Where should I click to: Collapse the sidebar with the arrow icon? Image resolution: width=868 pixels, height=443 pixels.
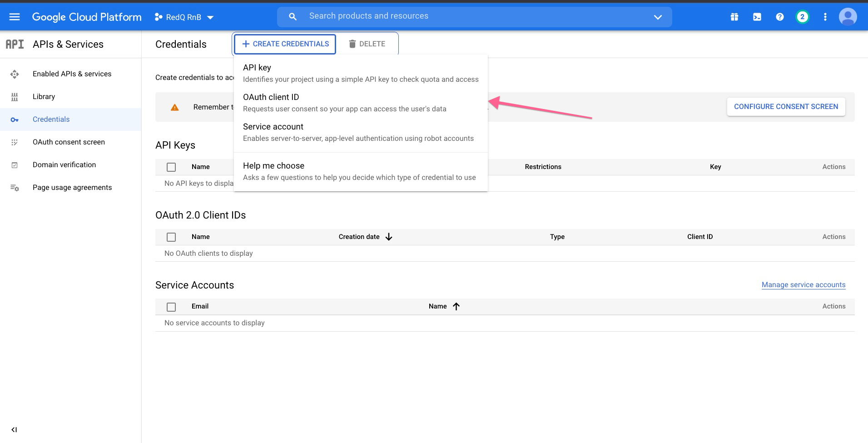point(14,429)
